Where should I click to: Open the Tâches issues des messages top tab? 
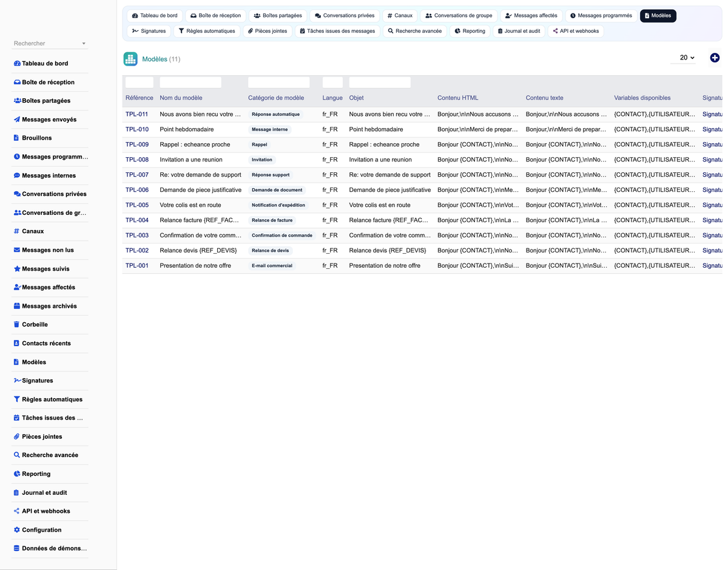coord(338,31)
